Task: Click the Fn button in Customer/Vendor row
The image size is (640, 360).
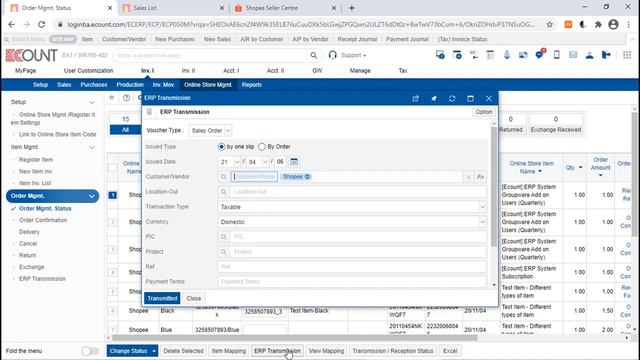Action: click(x=480, y=177)
